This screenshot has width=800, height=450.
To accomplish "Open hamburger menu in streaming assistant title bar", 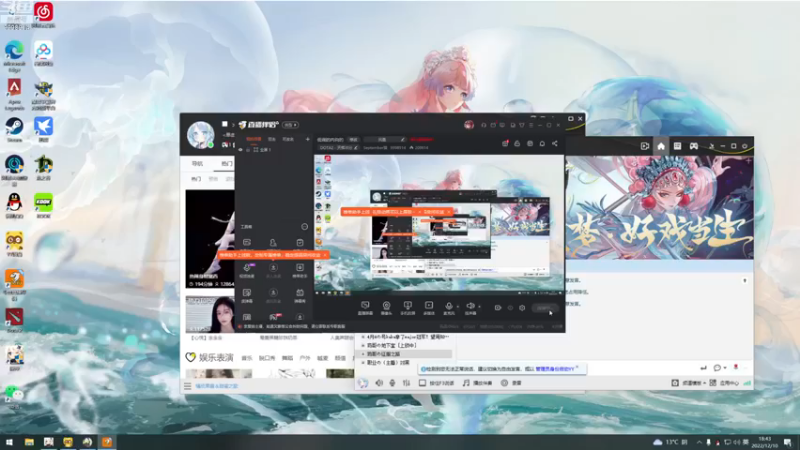I will tap(531, 125).
